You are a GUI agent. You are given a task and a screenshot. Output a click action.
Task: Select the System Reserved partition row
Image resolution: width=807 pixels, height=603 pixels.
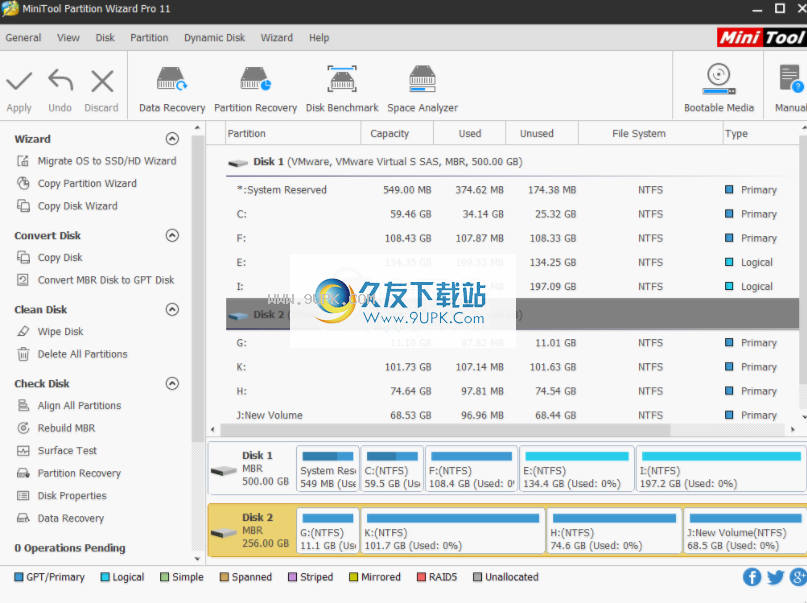(x=512, y=190)
